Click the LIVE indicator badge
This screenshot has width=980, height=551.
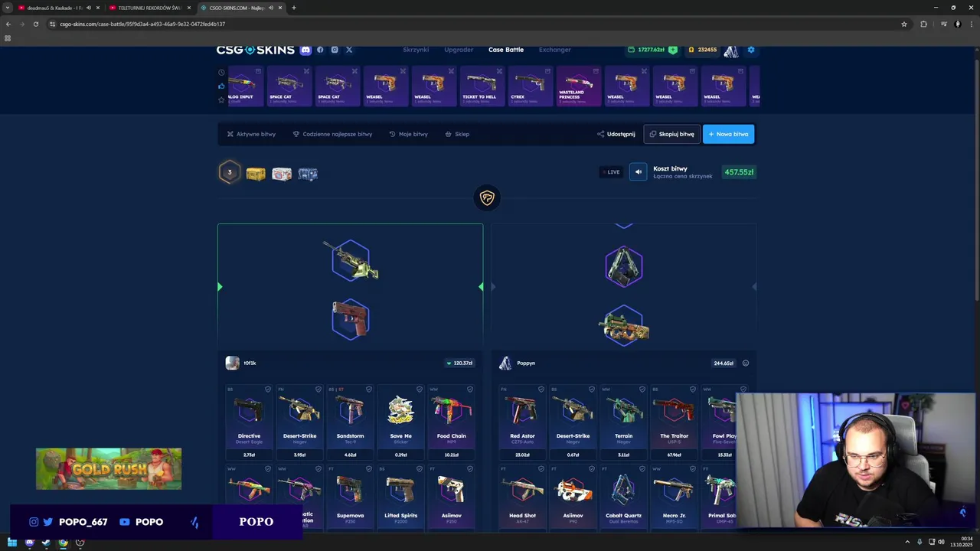click(611, 172)
